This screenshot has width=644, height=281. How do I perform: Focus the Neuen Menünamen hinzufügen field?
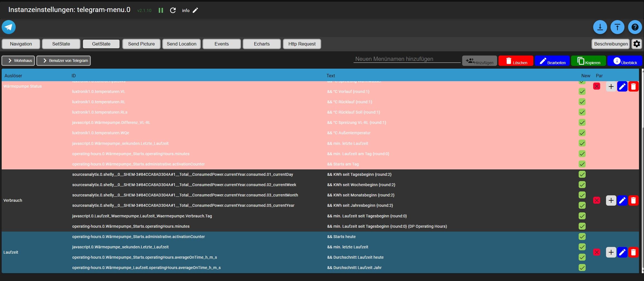coord(407,59)
